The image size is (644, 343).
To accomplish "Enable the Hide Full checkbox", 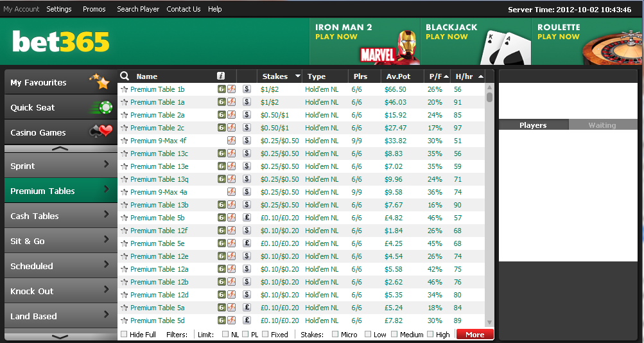I will click(x=124, y=334).
